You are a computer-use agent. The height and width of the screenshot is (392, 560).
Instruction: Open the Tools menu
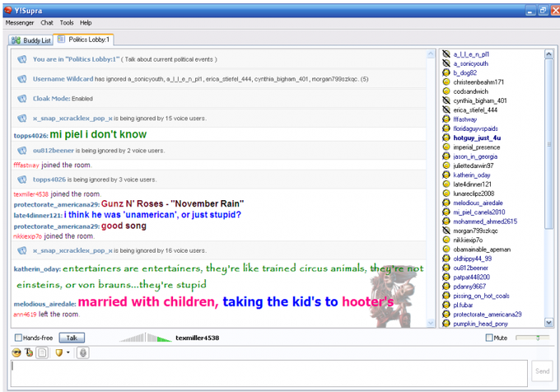[x=67, y=22]
